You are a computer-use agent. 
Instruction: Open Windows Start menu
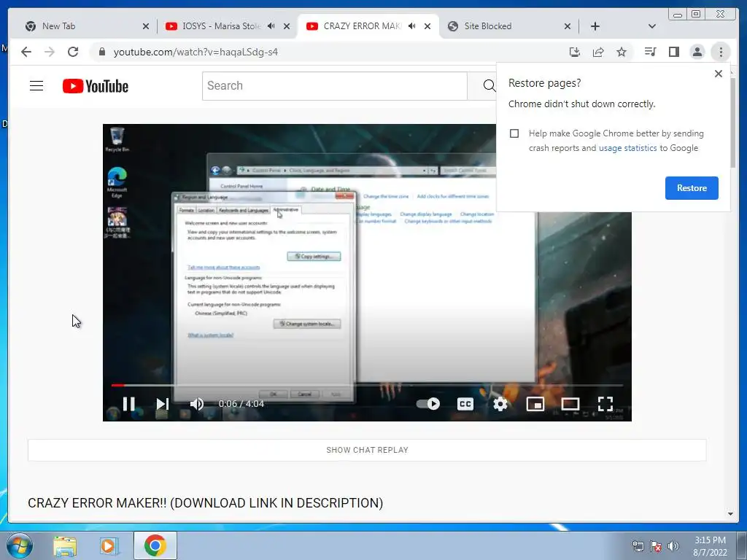19,545
